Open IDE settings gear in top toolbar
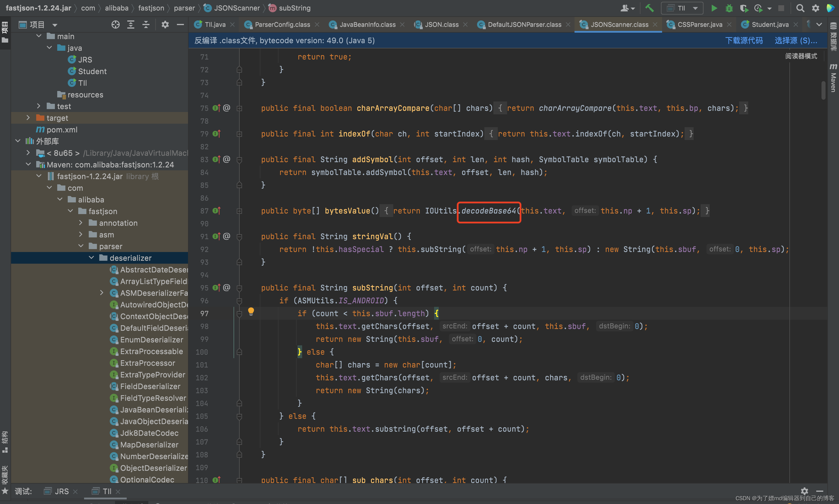Image resolution: width=839 pixels, height=504 pixels. pos(816,8)
